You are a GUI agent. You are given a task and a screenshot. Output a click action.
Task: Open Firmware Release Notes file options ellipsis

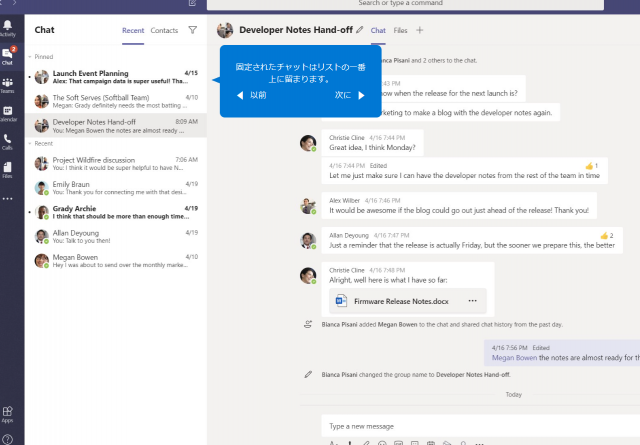(x=472, y=301)
